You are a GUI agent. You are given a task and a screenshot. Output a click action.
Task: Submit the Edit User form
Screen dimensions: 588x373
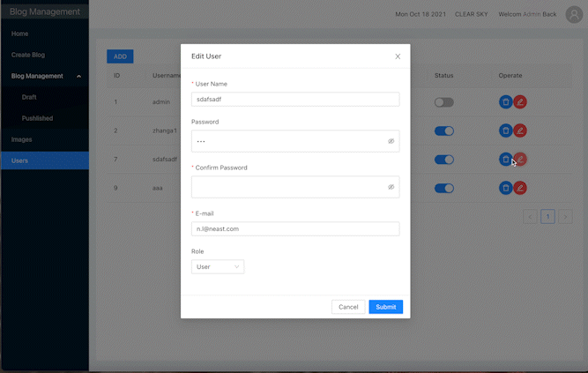pyautogui.click(x=385, y=307)
